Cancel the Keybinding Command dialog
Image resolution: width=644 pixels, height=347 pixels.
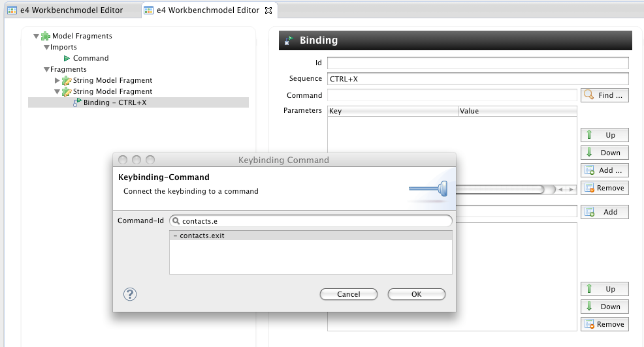click(x=349, y=294)
